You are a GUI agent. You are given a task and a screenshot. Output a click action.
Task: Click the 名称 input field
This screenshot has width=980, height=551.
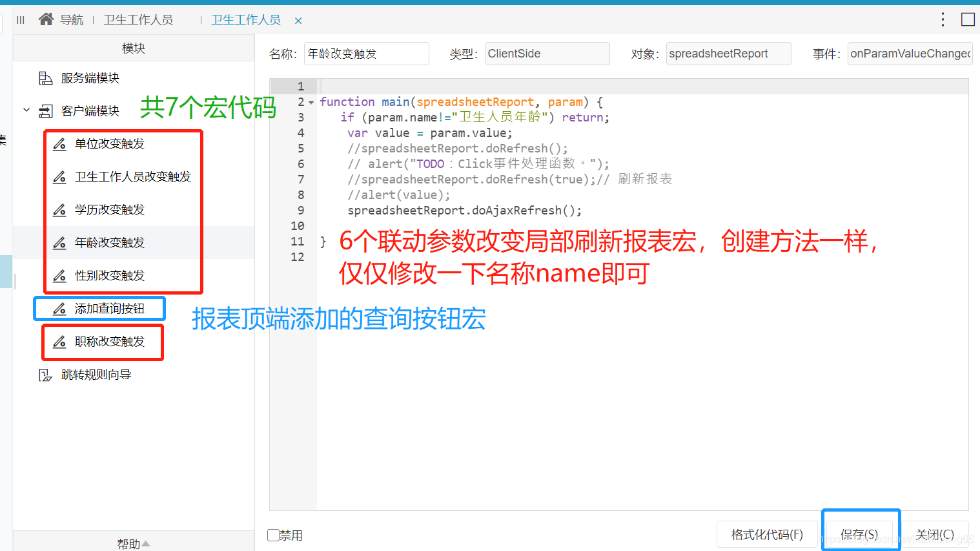tap(367, 54)
